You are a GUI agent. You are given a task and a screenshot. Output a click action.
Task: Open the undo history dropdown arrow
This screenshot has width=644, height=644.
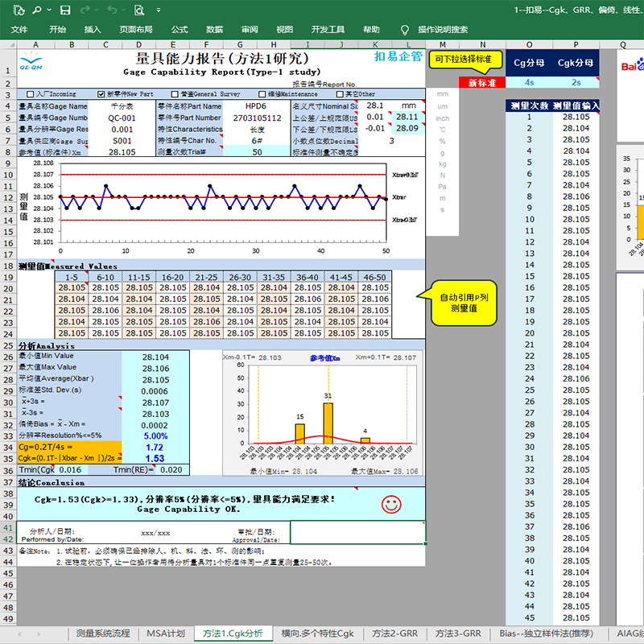coord(125,10)
